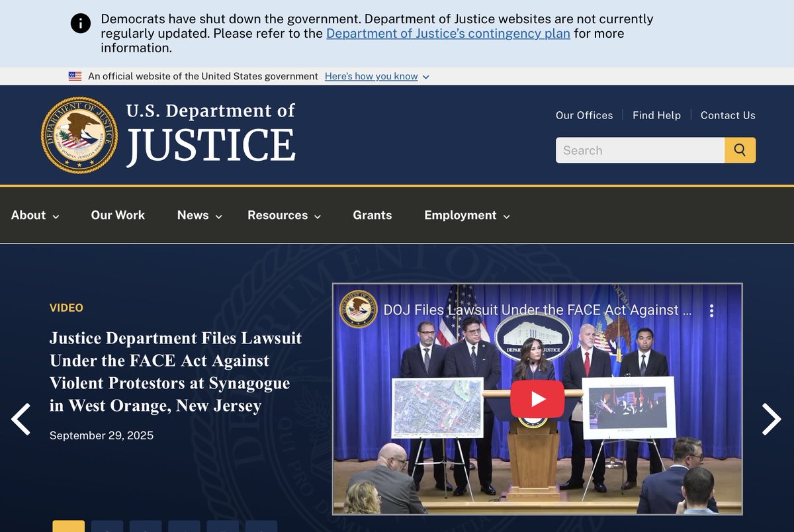This screenshot has height=532, width=794.
Task: Click the DOJ channel avatar in the video
Action: (358, 309)
